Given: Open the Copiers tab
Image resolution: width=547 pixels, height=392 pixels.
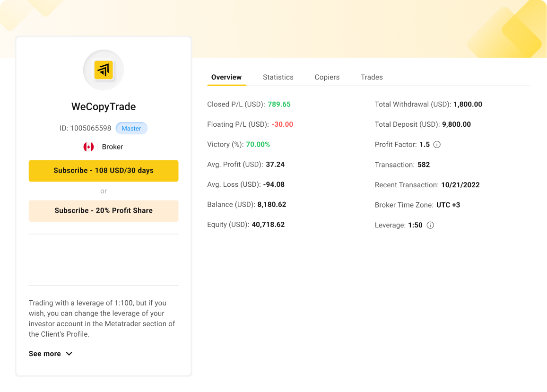Looking at the screenshot, I should point(327,77).
